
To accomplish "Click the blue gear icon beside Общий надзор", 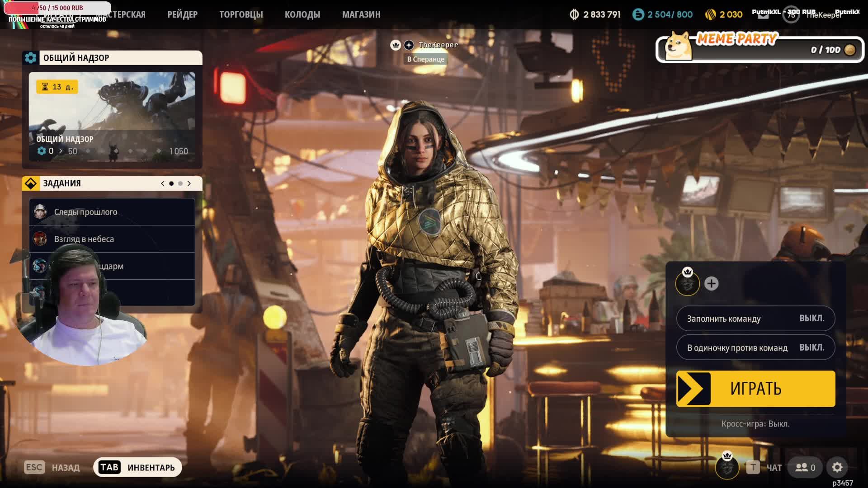I will pos(31,58).
